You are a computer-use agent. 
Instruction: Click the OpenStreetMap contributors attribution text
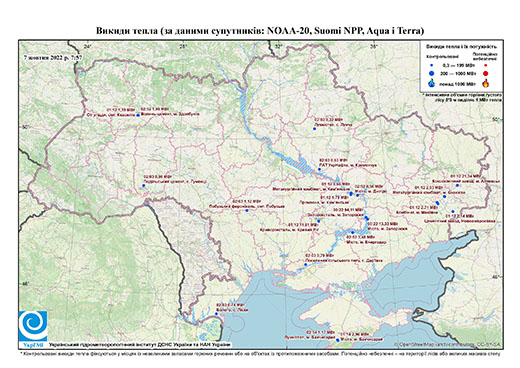tap(447, 344)
